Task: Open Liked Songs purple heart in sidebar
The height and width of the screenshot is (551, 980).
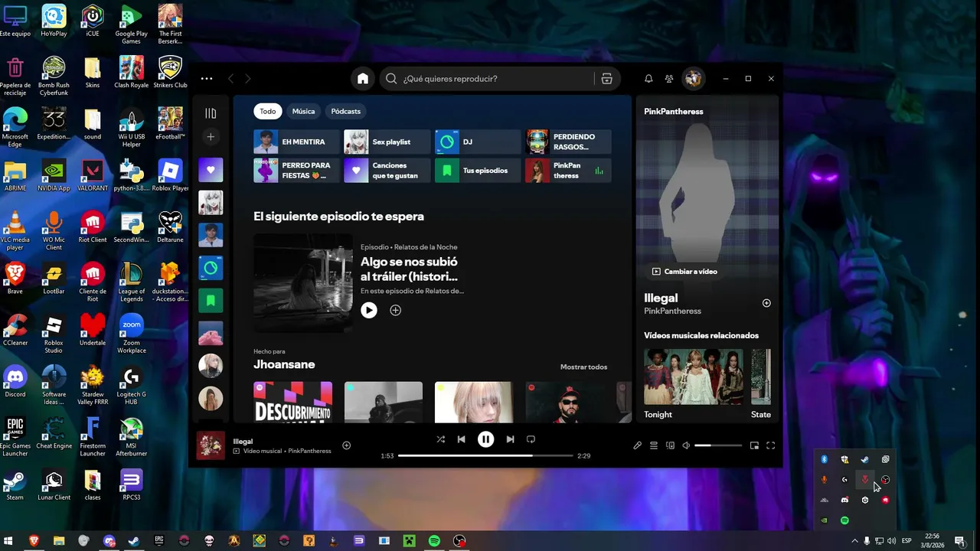Action: click(211, 170)
